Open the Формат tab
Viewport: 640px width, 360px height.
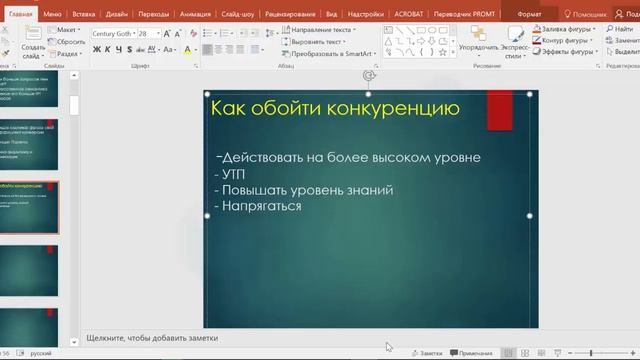coord(529,14)
